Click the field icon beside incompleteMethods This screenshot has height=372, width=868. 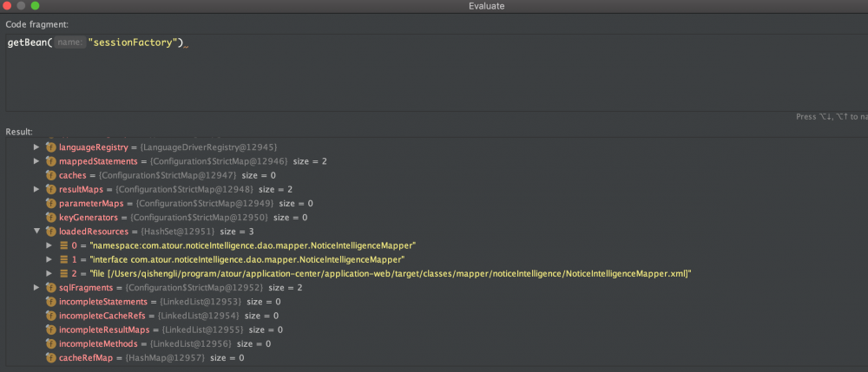click(51, 343)
